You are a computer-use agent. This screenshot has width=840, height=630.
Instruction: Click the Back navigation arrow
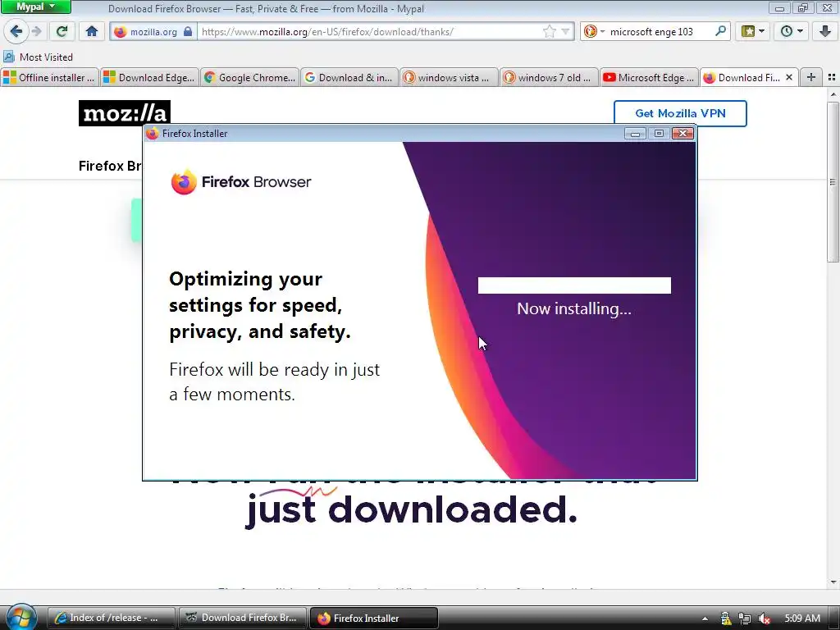pyautogui.click(x=16, y=31)
